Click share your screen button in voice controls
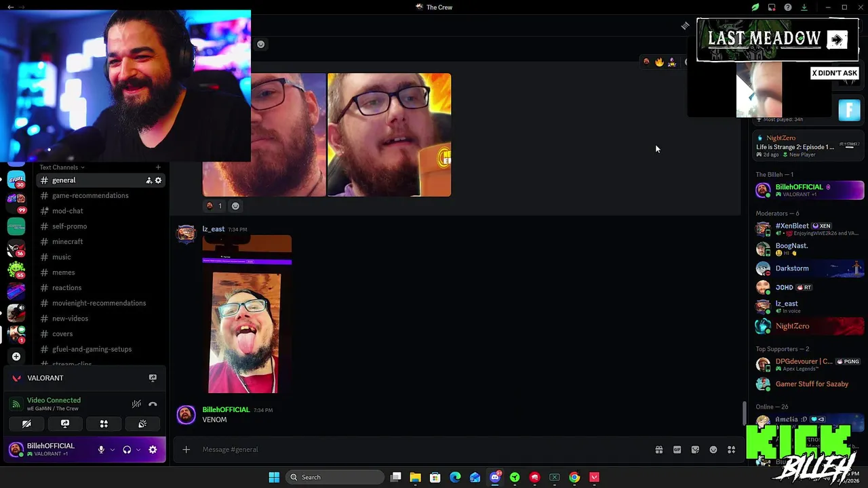This screenshot has height=488, width=868. 65,424
